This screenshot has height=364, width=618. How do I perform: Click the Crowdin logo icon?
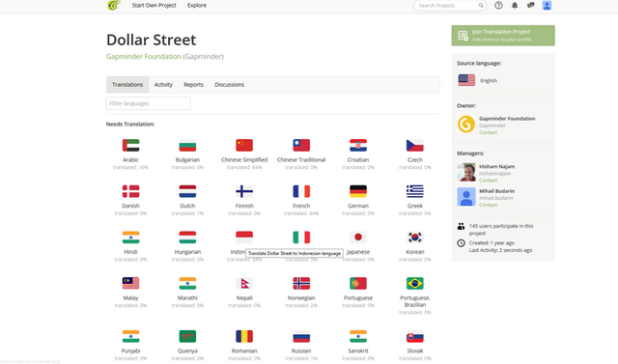click(x=114, y=5)
